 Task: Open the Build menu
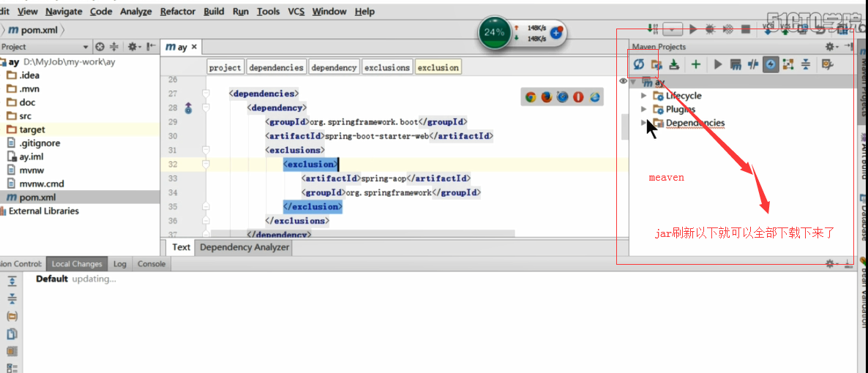[214, 11]
